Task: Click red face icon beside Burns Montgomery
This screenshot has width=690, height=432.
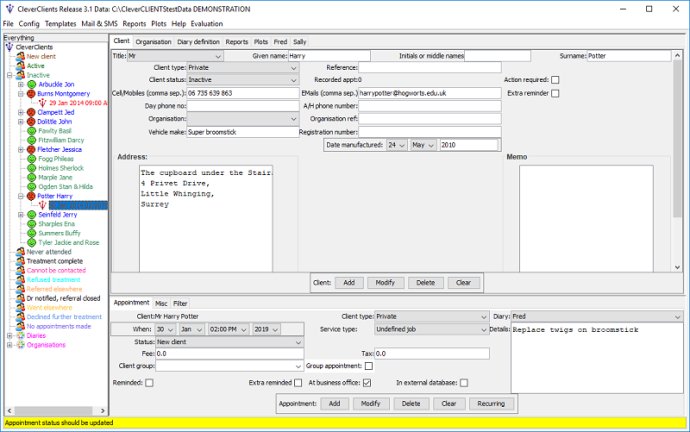Action: click(x=31, y=94)
